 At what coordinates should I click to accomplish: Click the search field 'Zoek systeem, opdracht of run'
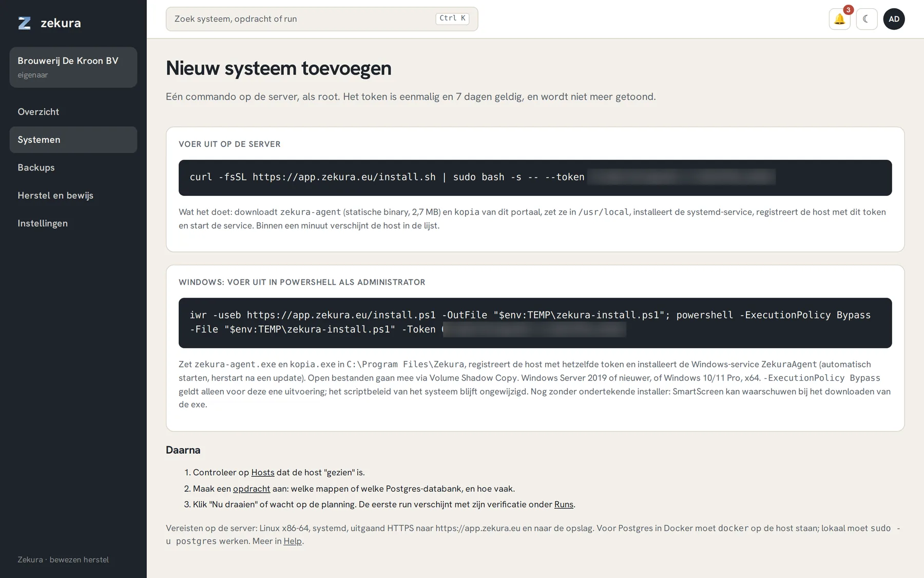(322, 19)
